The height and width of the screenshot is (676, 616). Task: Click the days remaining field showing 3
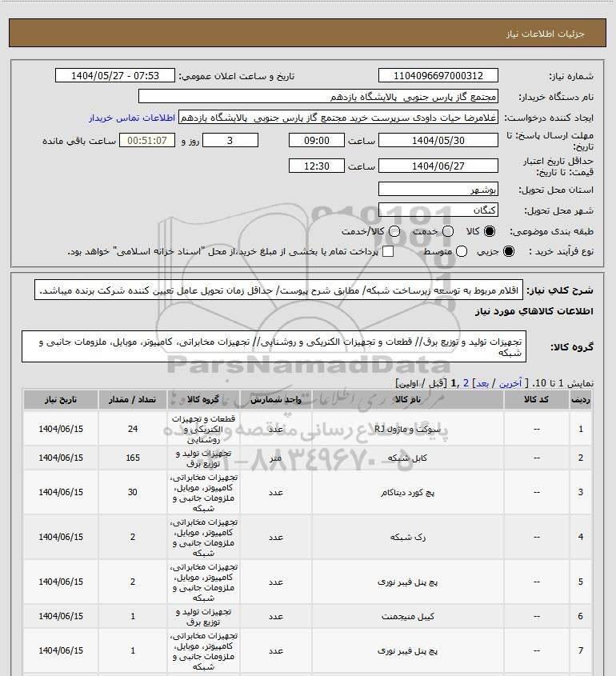tap(230, 141)
